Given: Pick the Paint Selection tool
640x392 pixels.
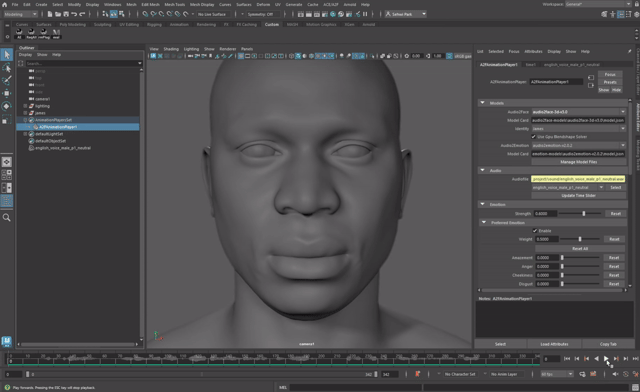Looking at the screenshot, I should pyautogui.click(x=7, y=80).
